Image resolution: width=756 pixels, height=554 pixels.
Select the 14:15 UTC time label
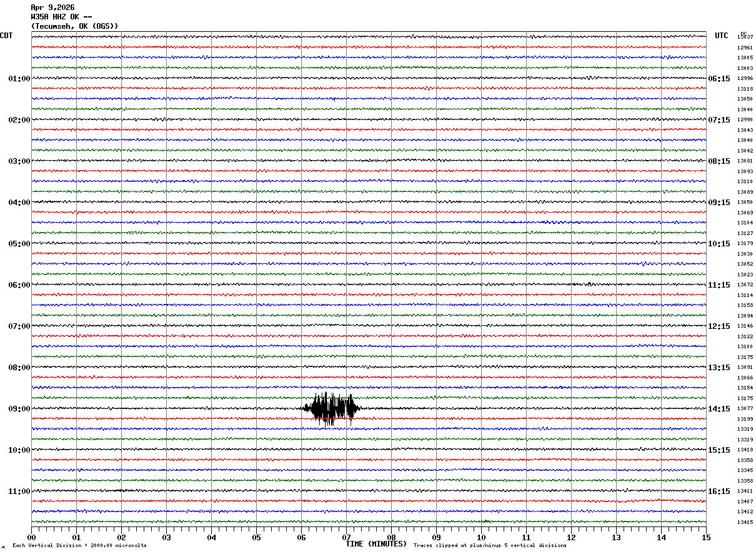pyautogui.click(x=719, y=409)
